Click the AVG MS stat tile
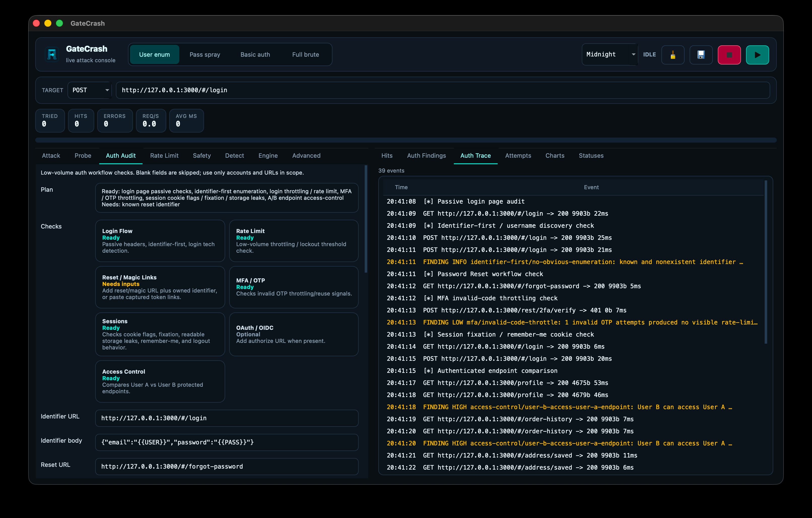 (x=186, y=120)
